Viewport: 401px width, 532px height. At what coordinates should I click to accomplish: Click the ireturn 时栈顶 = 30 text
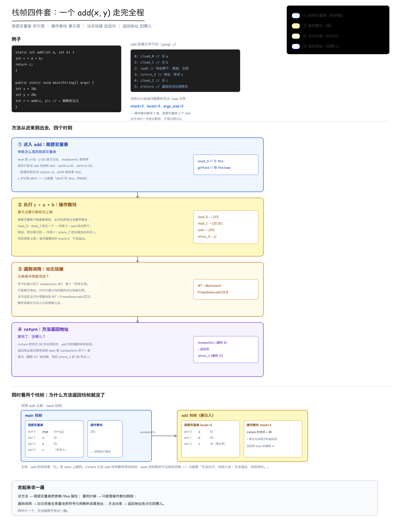pyautogui.click(x=259, y=432)
